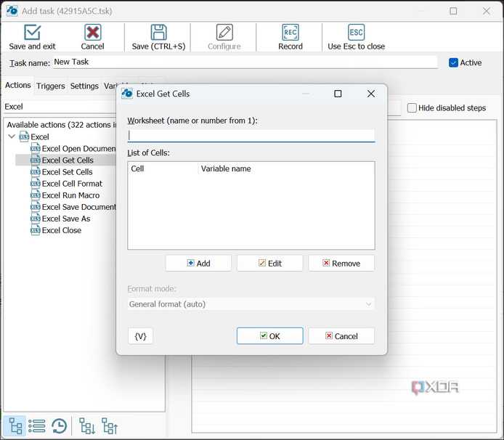Click the Excel search filter field
Screen dimensions: 504x440
[x=60, y=107]
